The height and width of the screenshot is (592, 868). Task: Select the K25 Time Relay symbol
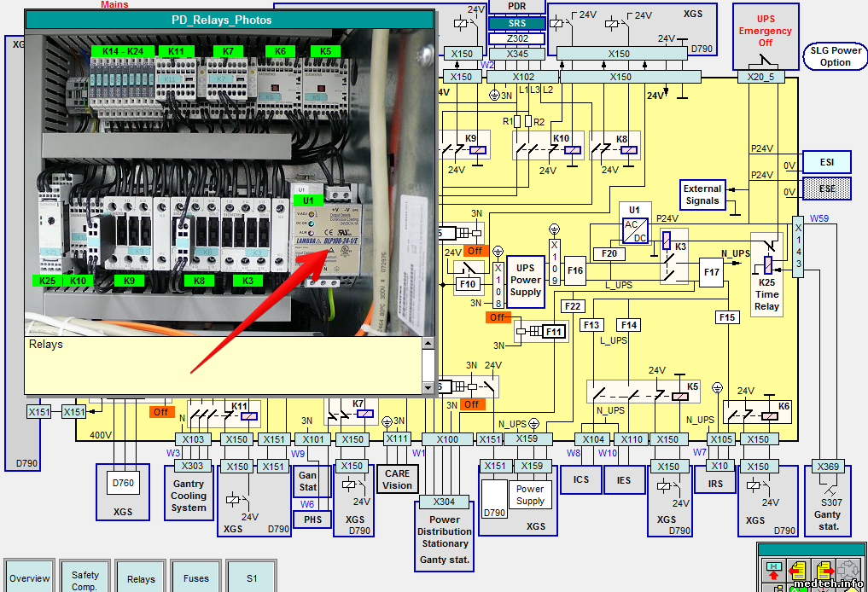pyautogui.click(x=766, y=264)
